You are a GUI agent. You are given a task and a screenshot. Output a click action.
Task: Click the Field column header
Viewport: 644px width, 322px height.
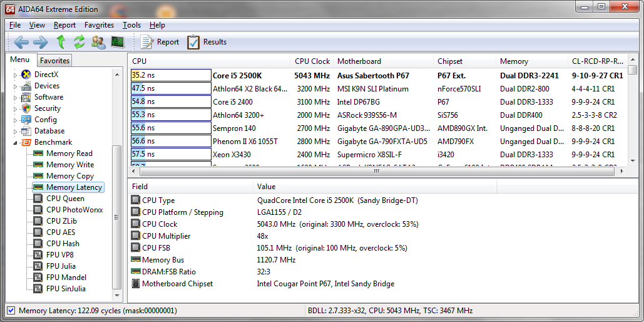tap(190, 187)
